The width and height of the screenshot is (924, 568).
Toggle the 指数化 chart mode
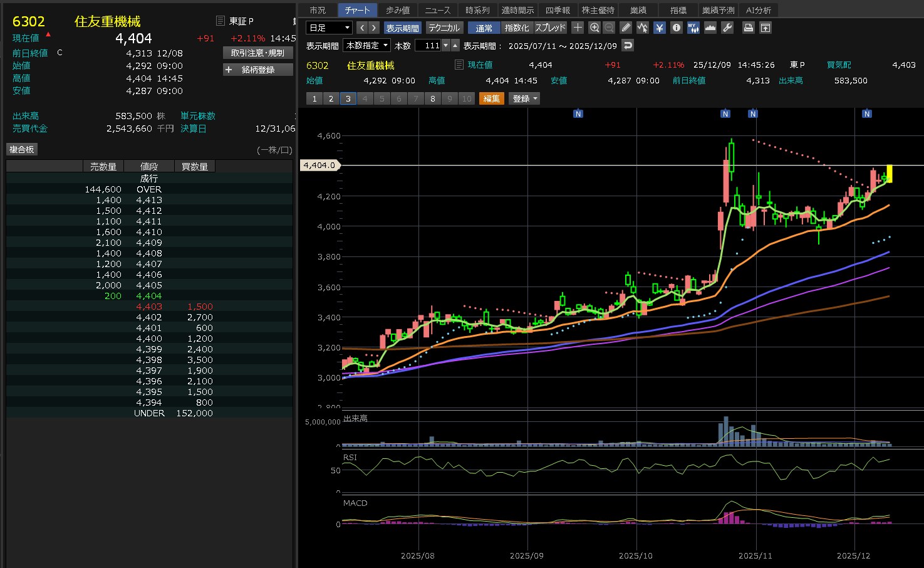point(517,28)
